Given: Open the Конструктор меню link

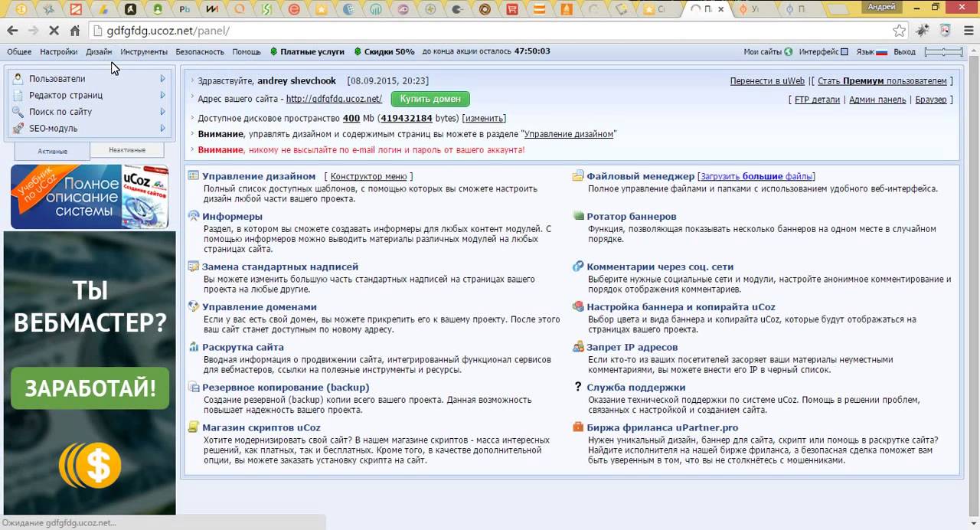Looking at the screenshot, I should (368, 176).
